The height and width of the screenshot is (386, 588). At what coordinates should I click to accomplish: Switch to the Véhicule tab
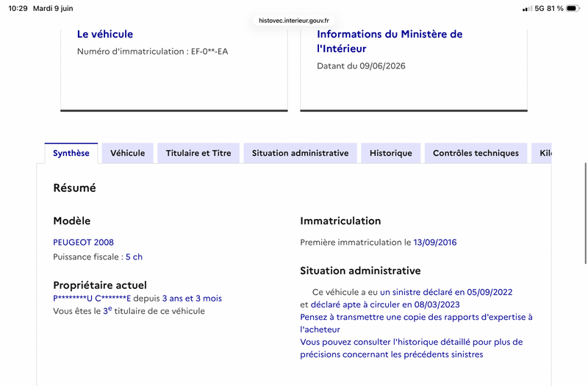coord(127,153)
